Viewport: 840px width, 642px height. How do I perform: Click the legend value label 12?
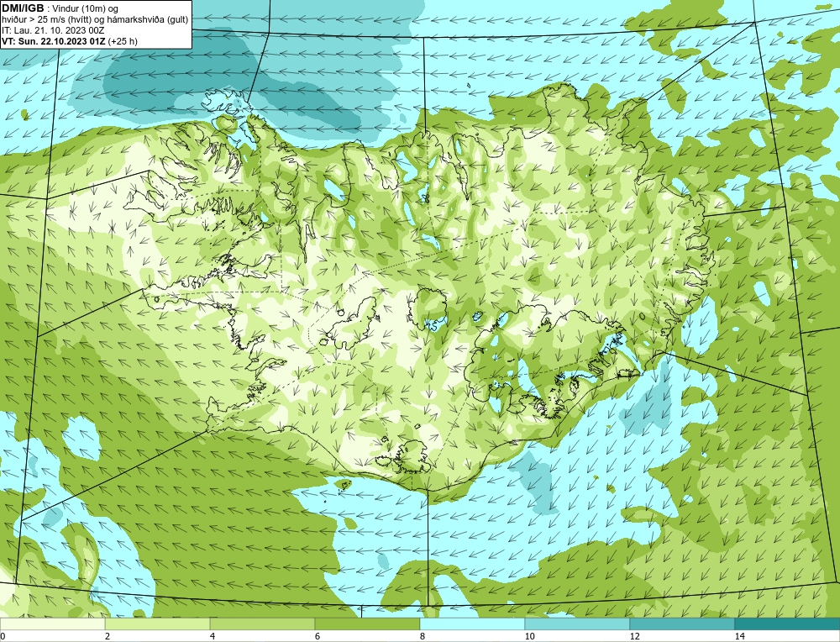[x=635, y=636]
